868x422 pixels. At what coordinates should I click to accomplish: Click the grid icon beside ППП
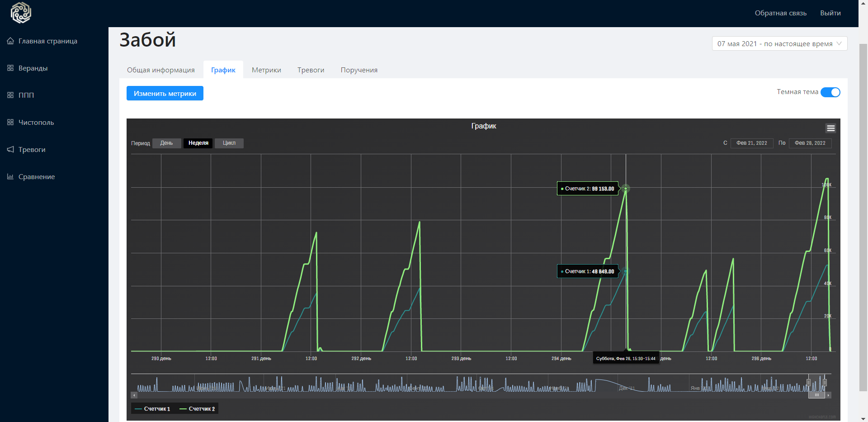click(x=10, y=95)
